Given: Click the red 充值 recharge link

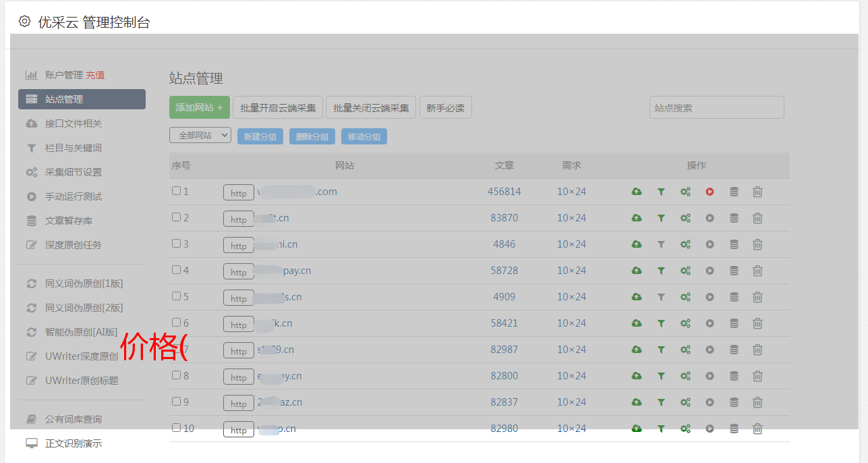Looking at the screenshot, I should coord(95,75).
